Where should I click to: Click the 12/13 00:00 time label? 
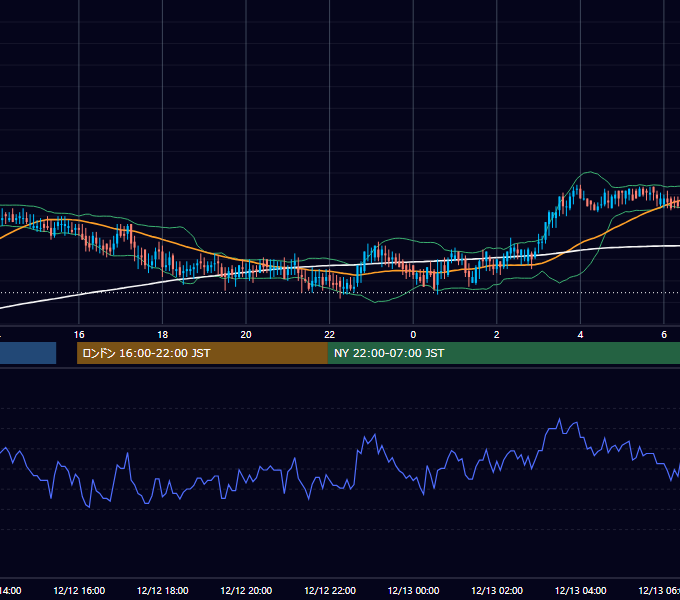click(x=413, y=590)
